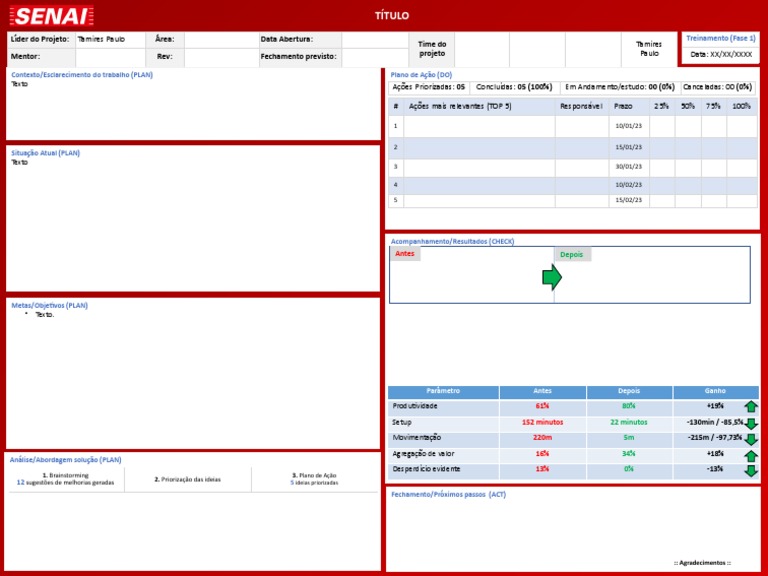Screen dimensions: 768x576
Task: Click the 50% cell for action row 3
Action: coord(688,167)
